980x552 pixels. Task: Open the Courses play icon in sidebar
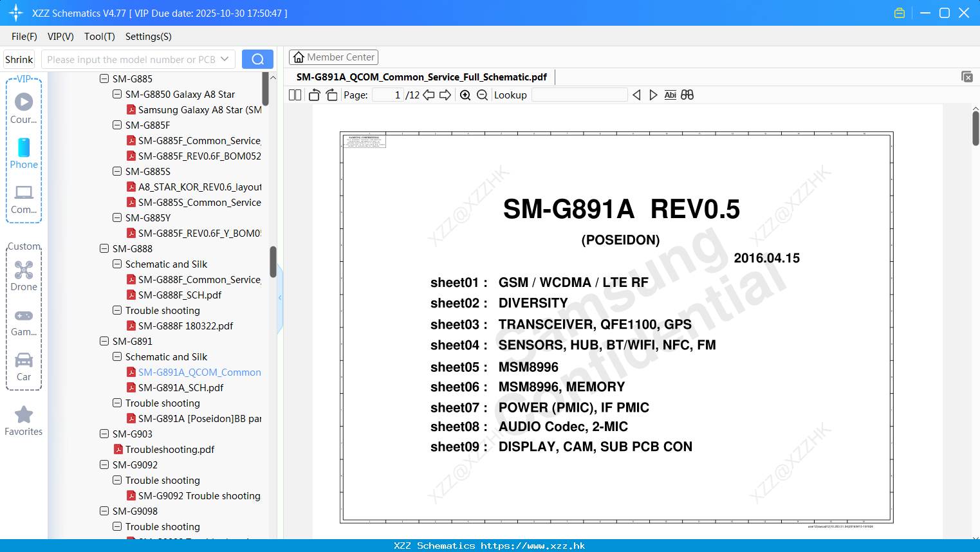tap(24, 102)
